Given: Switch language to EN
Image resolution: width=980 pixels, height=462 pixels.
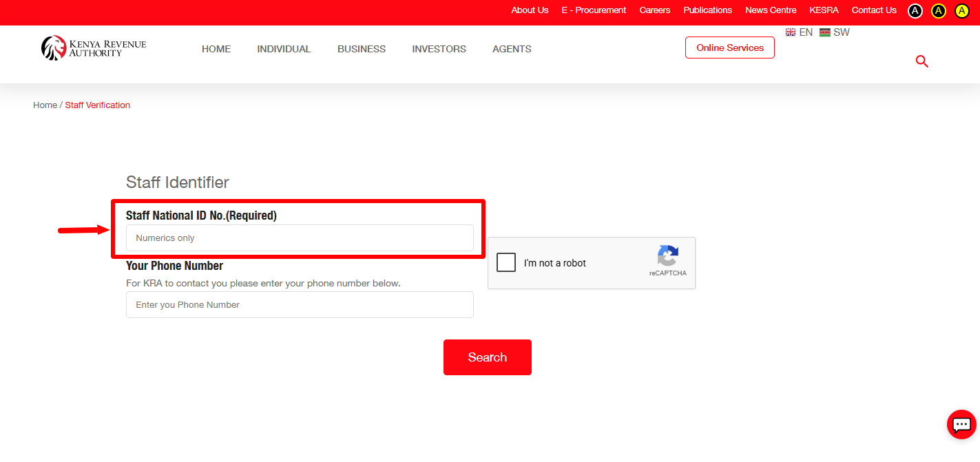Looking at the screenshot, I should pos(806,32).
